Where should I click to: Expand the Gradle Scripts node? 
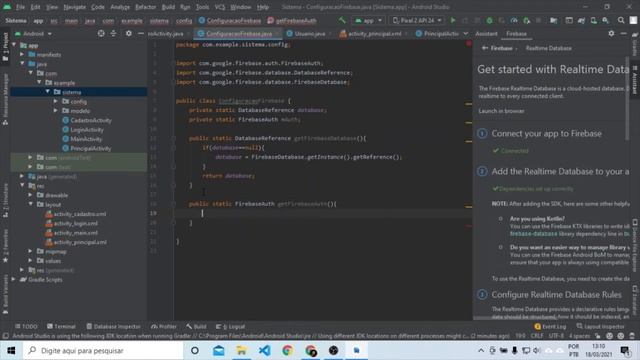pyautogui.click(x=13, y=279)
